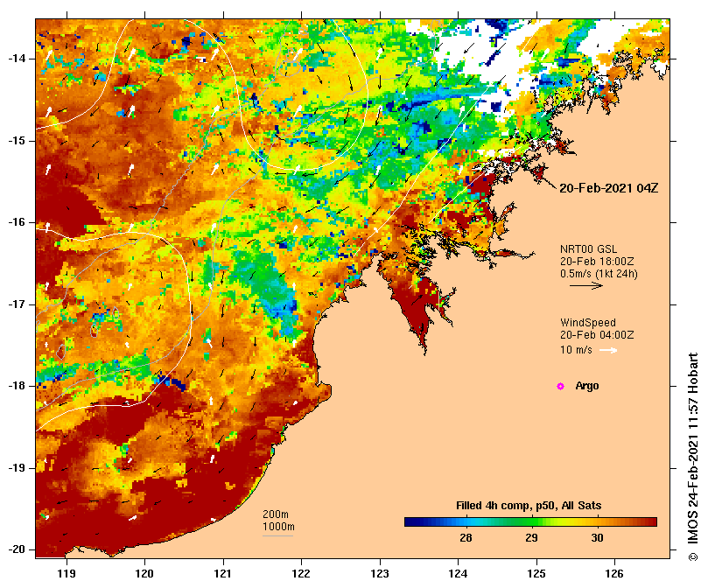This screenshot has height=588, width=708.
Task: Click the '200m' depth contour label
Action: [276, 514]
